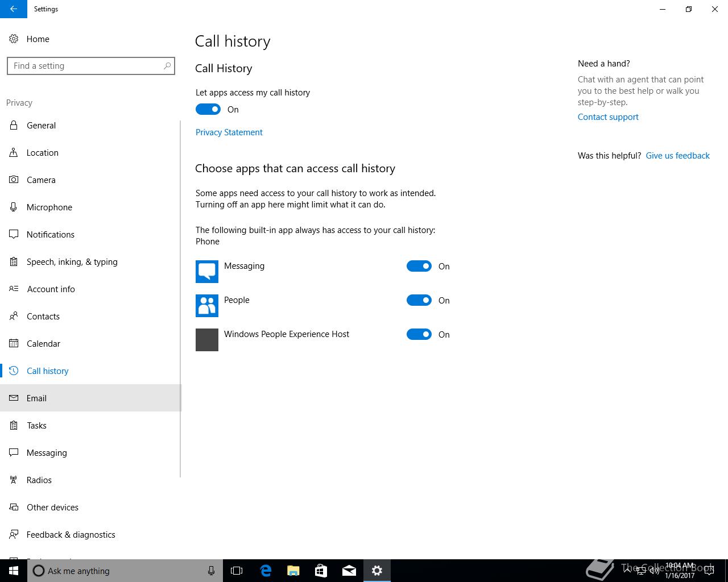Click the Radios label in the sidebar
The width and height of the screenshot is (728, 582).
tap(39, 480)
